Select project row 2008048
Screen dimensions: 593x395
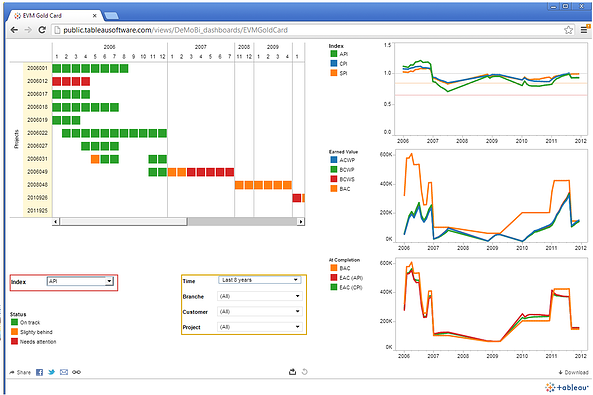(37, 185)
